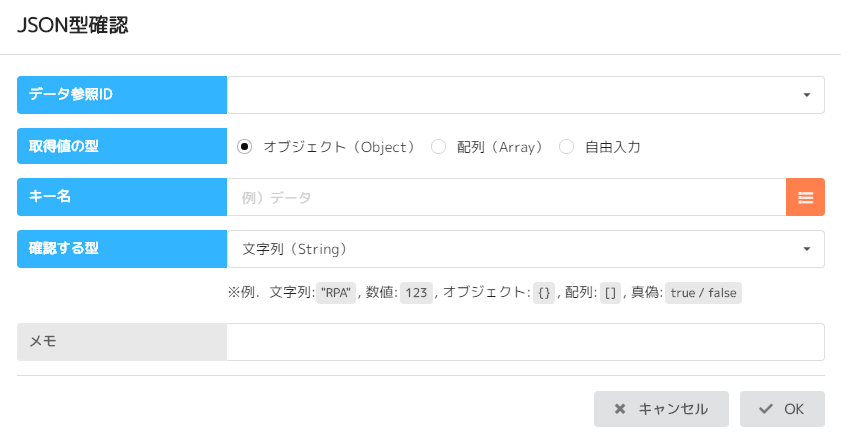Open the データ参照ID dropdown
Screen dimensions: 841x441
(x=526, y=95)
